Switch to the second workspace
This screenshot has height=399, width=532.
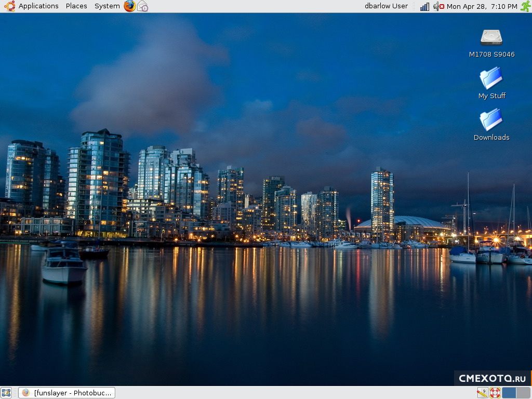pyautogui.click(x=523, y=393)
